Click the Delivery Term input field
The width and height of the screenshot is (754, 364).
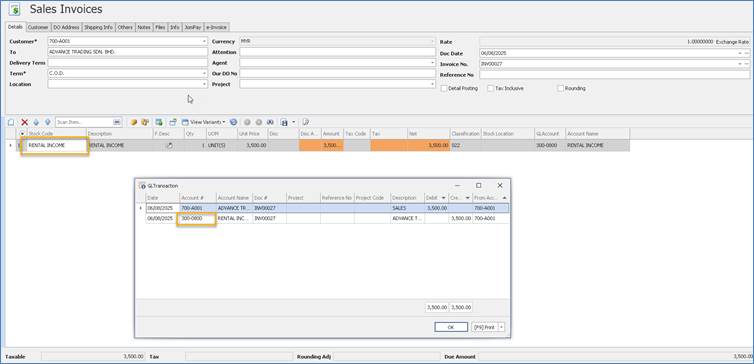point(127,63)
